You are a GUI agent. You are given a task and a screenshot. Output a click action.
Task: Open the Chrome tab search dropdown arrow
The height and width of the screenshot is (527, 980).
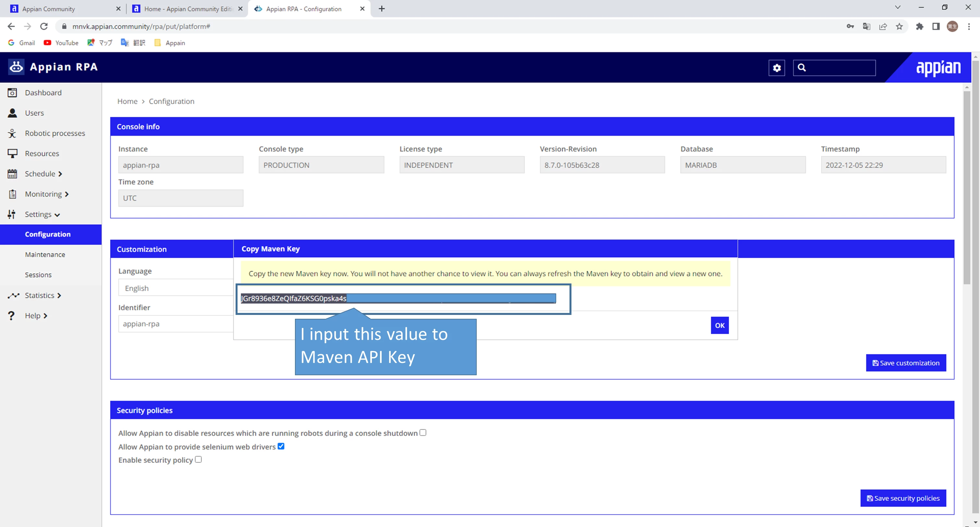(x=898, y=7)
